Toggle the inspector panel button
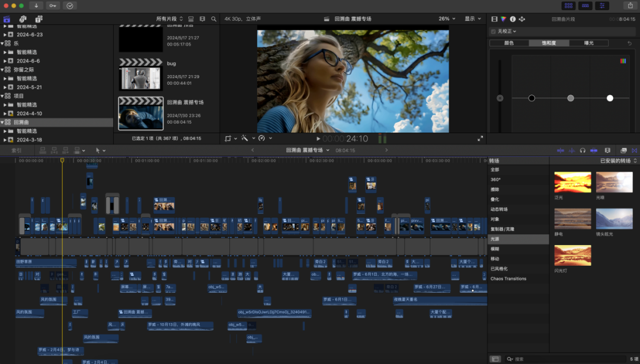640x364 pixels. click(602, 6)
